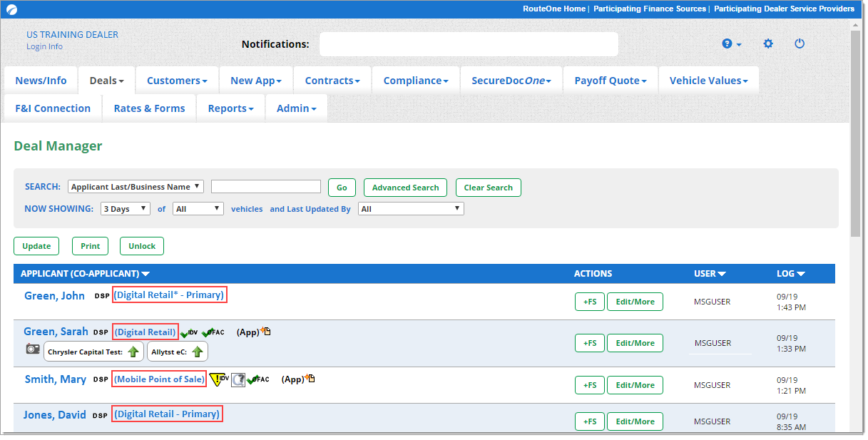Click Sarah Green's OFAC green checkmark icon

213,333
